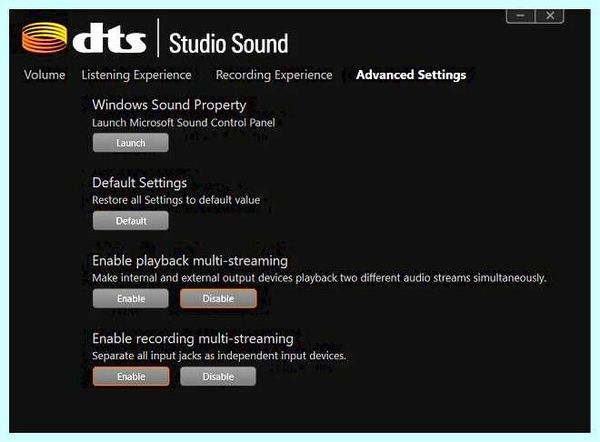
Task: Minimize the DTS Studio Sound window
Action: click(x=520, y=16)
